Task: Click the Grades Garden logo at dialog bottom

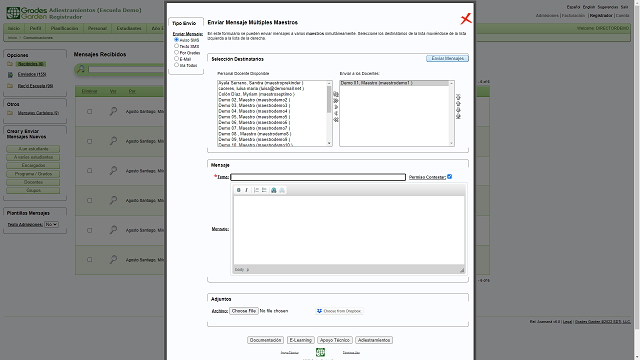Action: point(320,352)
